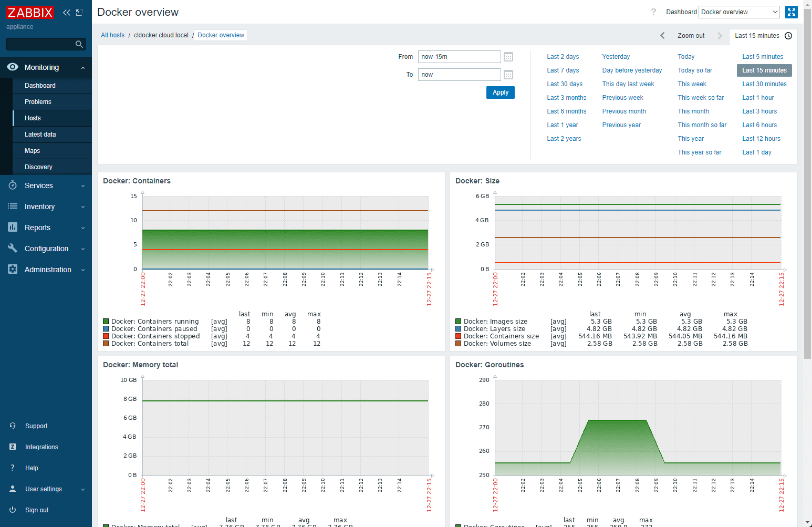The width and height of the screenshot is (812, 527).
Task: Go to previous time period arrow
Action: coord(662,36)
